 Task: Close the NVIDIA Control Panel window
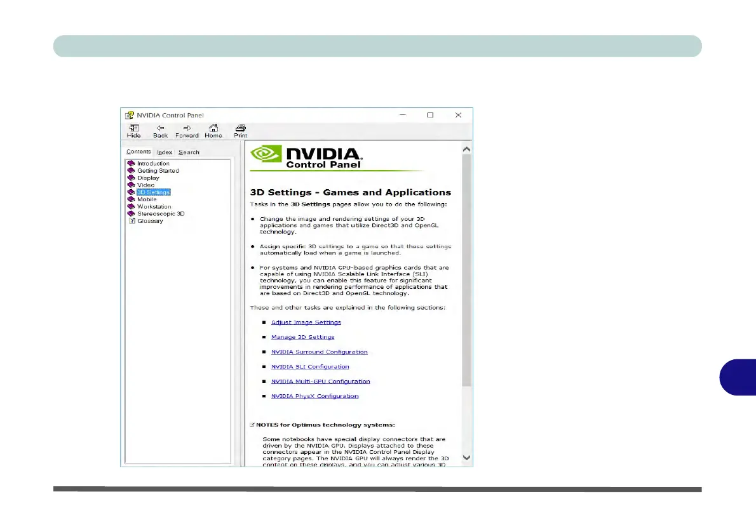(458, 115)
